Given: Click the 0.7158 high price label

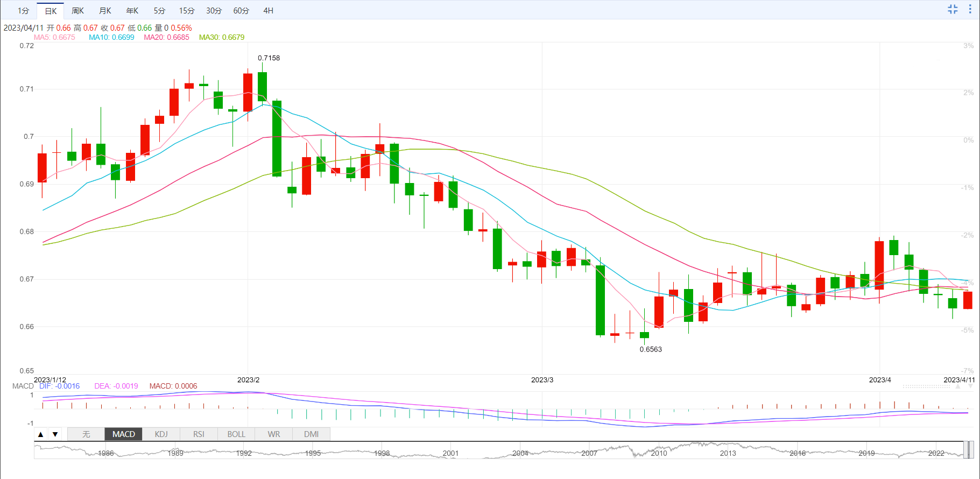Looking at the screenshot, I should (x=269, y=58).
